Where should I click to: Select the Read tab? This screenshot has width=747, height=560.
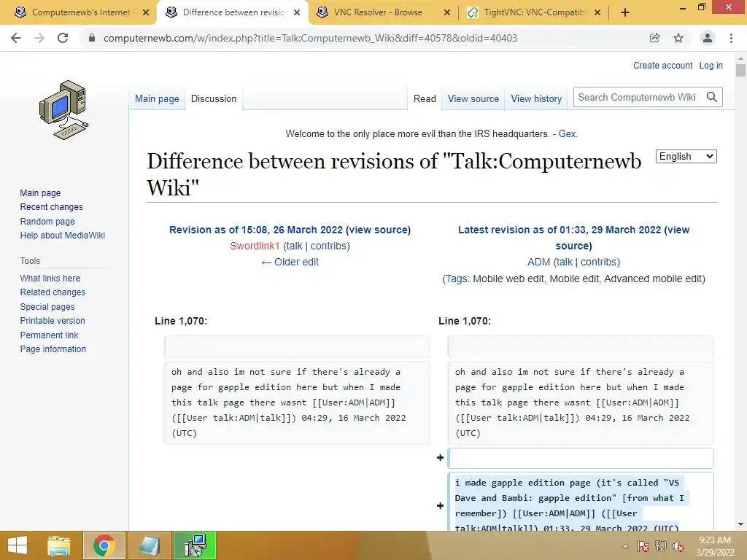(x=425, y=98)
